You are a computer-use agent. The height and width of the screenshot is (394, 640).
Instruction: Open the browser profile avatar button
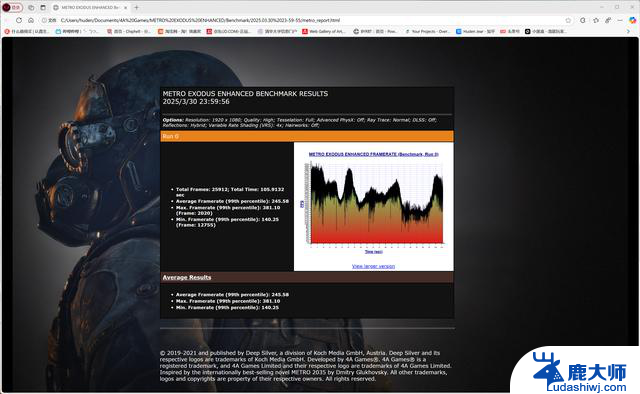[x=12, y=7]
